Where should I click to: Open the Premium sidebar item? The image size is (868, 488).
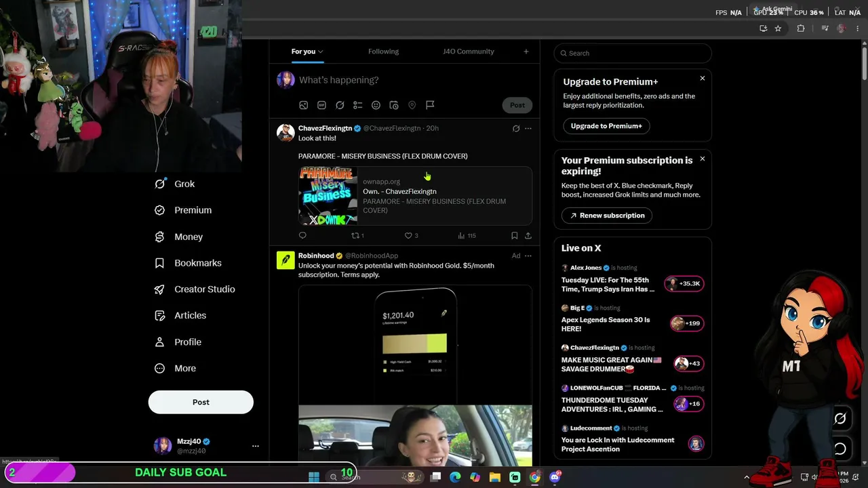tap(183, 210)
